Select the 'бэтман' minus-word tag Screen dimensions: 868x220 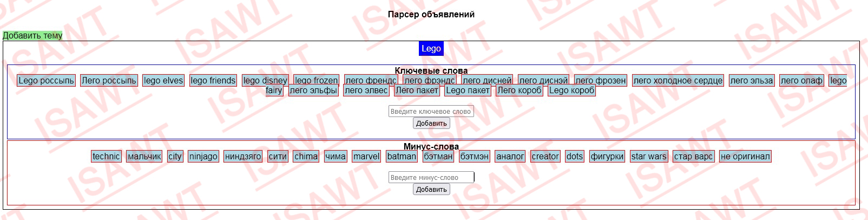[x=438, y=156]
